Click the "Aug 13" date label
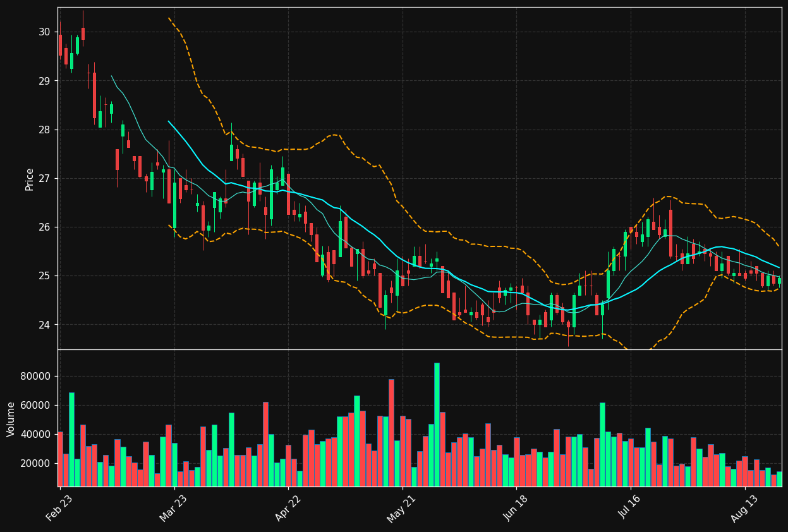 pyautogui.click(x=744, y=507)
